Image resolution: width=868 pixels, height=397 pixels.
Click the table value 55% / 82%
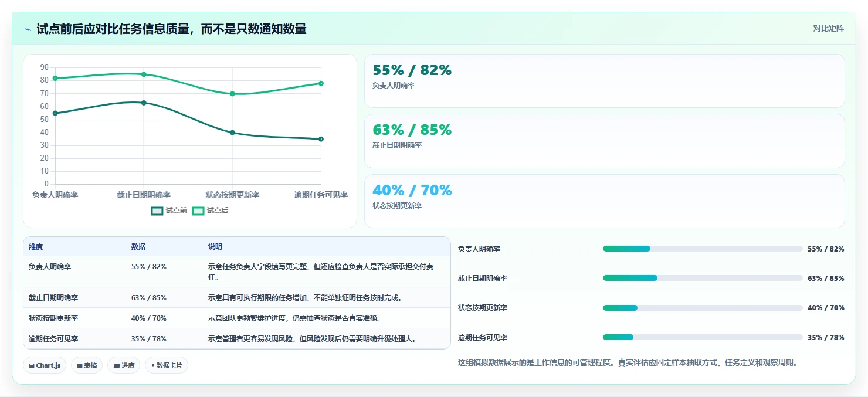[x=149, y=266]
